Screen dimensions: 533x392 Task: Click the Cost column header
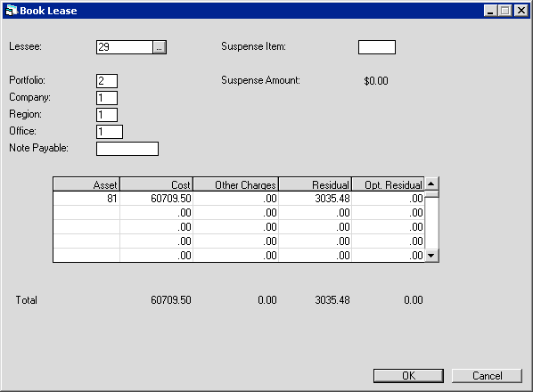coord(156,184)
